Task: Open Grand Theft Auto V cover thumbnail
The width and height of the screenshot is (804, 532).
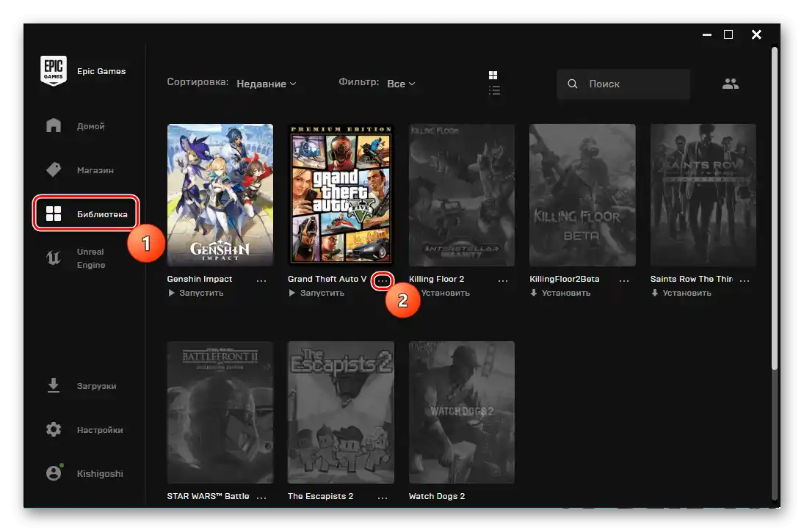Action: coord(341,194)
